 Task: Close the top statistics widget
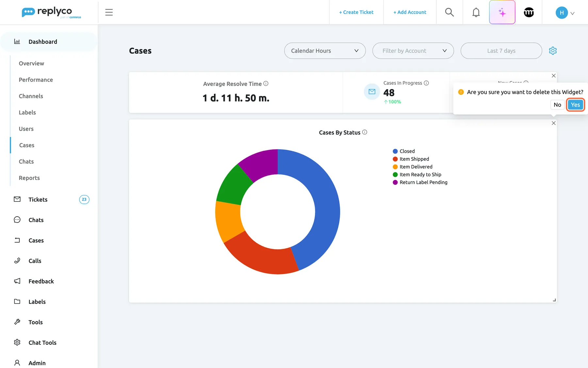pos(553,76)
